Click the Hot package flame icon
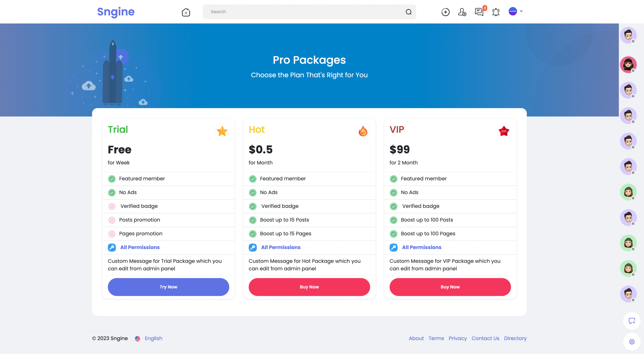Image resolution: width=644 pixels, height=354 pixels. click(x=363, y=131)
